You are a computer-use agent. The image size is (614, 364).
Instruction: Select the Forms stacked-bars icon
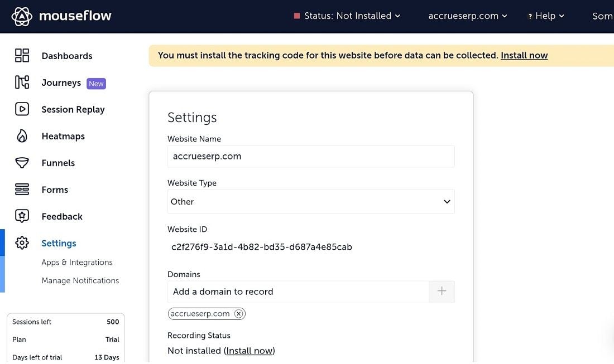click(x=22, y=190)
